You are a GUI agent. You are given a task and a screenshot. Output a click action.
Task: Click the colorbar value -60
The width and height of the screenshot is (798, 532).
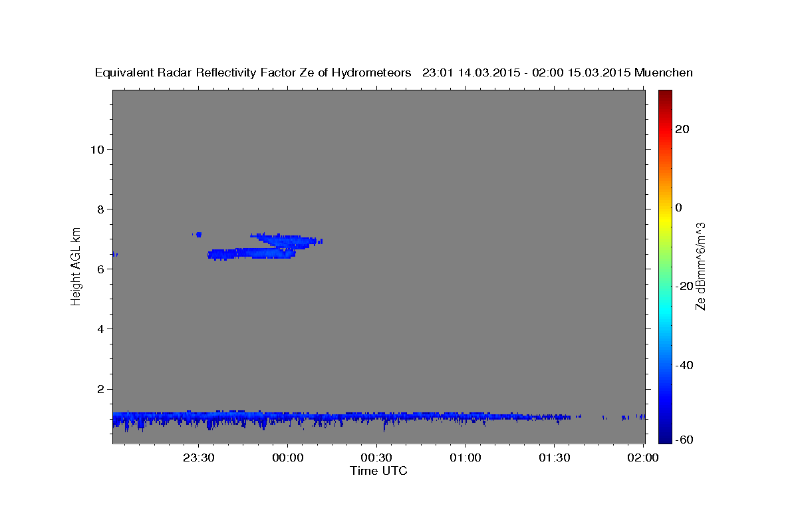point(684,439)
